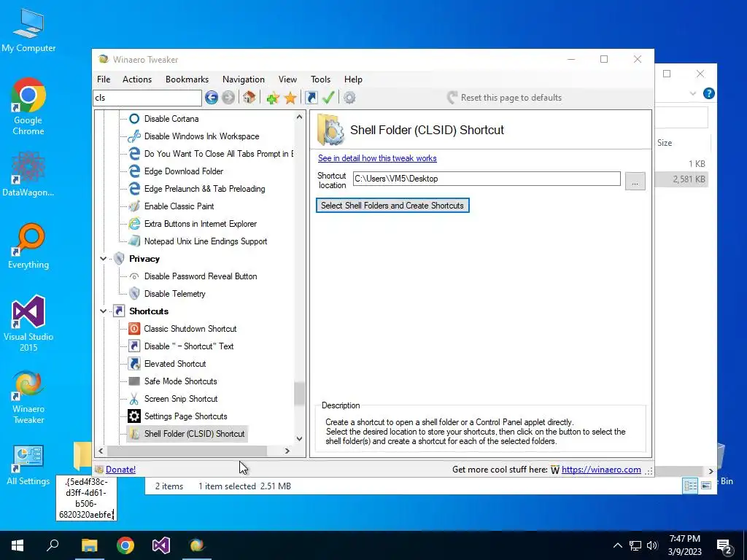Viewport: 747px width, 560px height.
Task: Open the Help menu
Action: tap(353, 79)
